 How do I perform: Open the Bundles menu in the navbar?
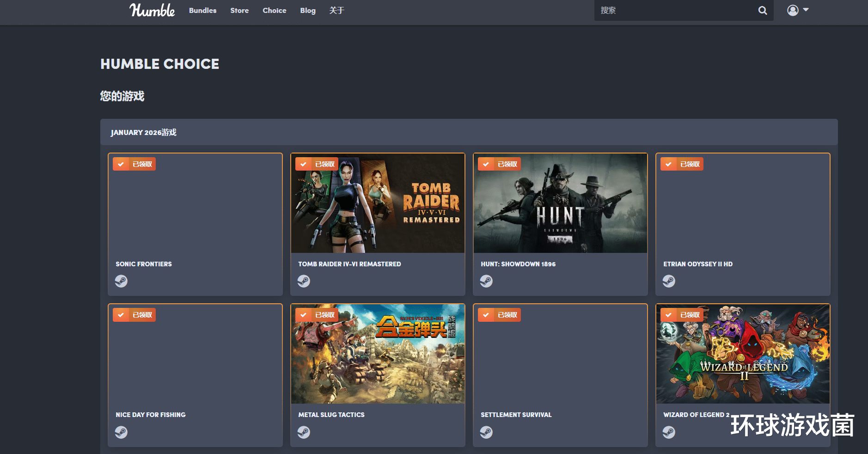pyautogui.click(x=202, y=10)
